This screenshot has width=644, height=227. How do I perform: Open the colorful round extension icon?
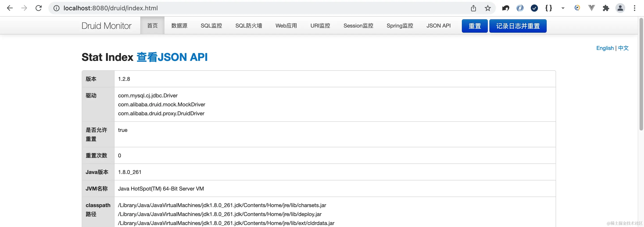577,8
